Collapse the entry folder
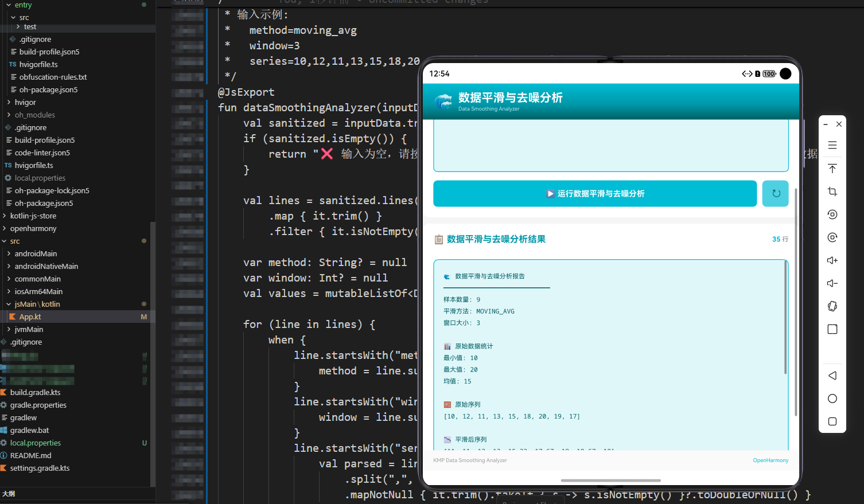 click(9, 5)
